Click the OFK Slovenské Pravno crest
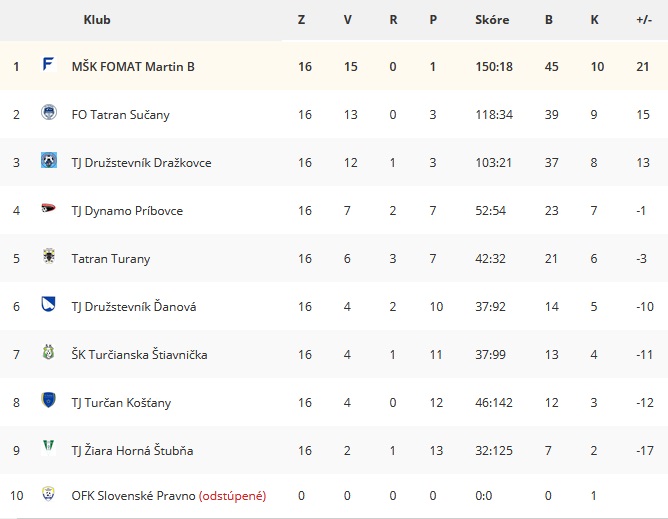This screenshot has height=519, width=668. (48, 493)
